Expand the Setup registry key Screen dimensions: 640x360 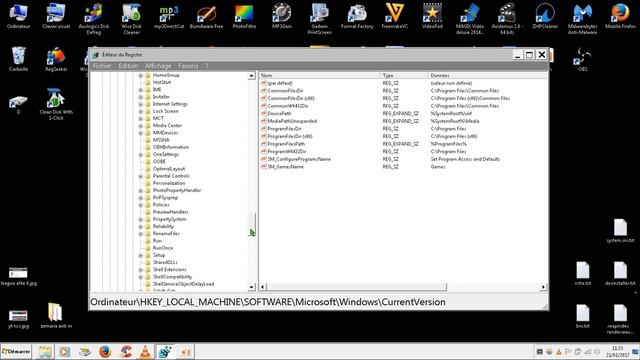tap(140, 256)
